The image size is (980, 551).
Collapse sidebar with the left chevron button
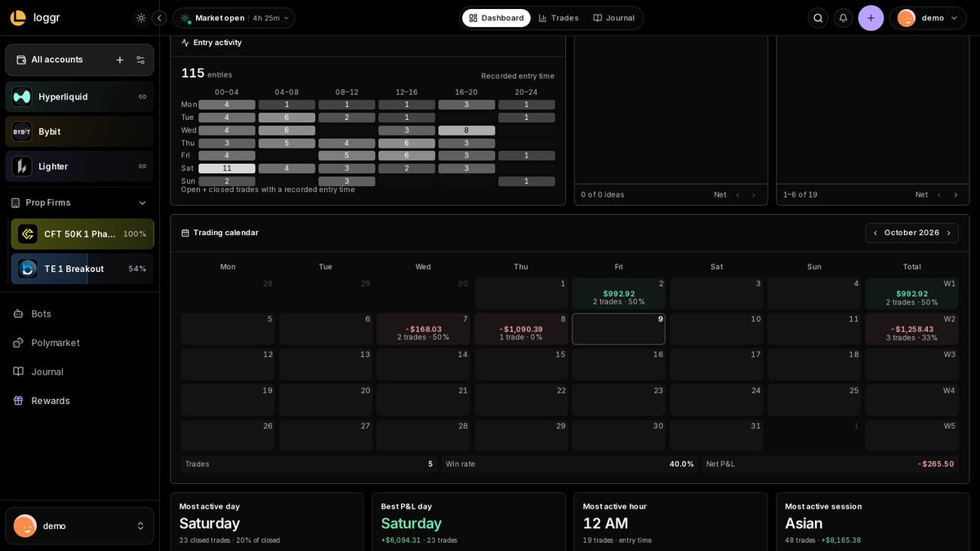[160, 18]
